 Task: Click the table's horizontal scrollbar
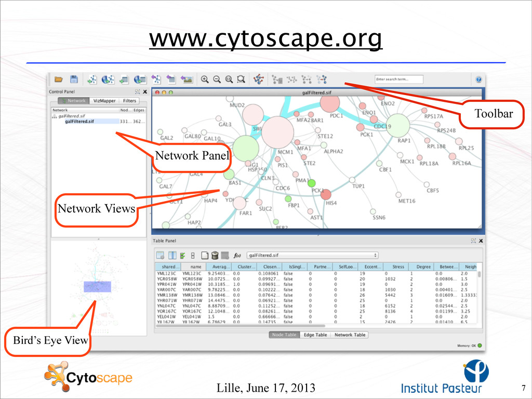pyautogui.click(x=240, y=326)
